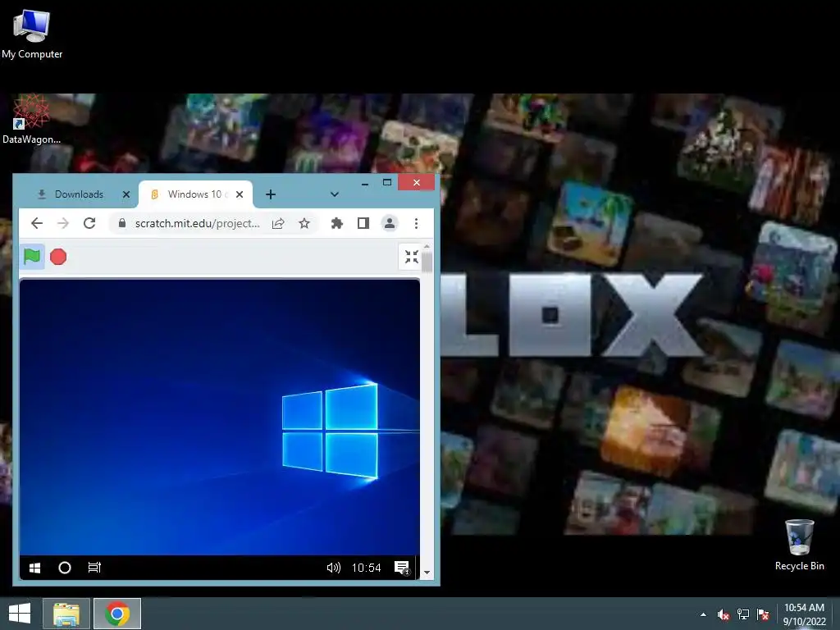This screenshot has height=630, width=840.
Task: Click the muted speaker tray icon
Action: click(724, 614)
